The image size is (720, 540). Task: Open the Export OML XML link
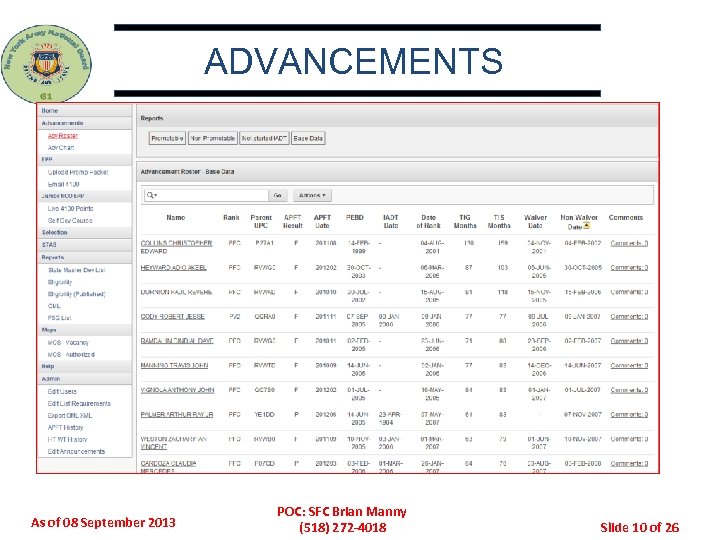pos(70,416)
